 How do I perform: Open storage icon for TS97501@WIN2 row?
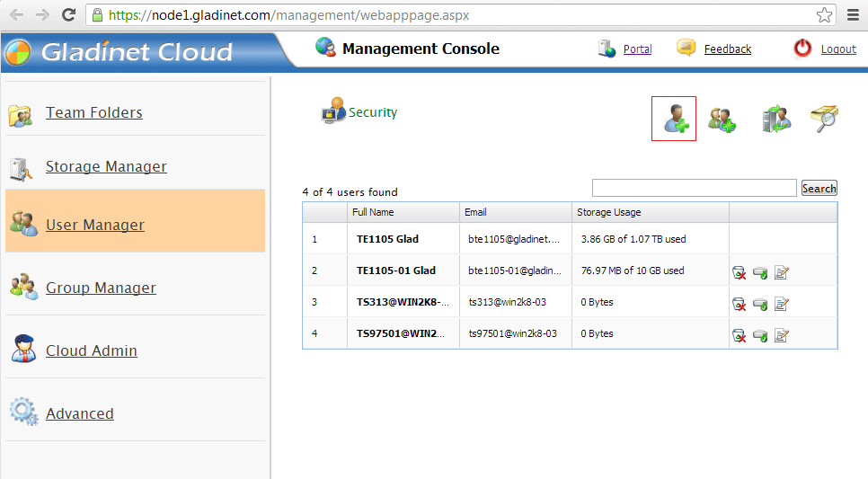(760, 336)
